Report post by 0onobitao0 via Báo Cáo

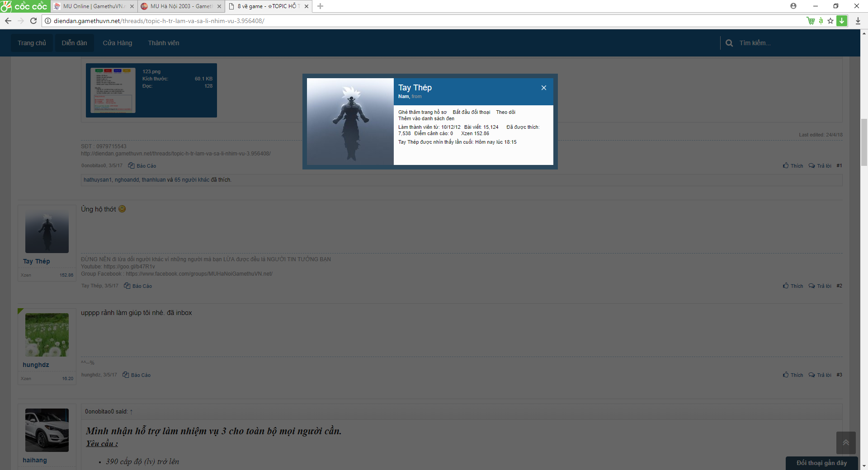pyautogui.click(x=142, y=166)
